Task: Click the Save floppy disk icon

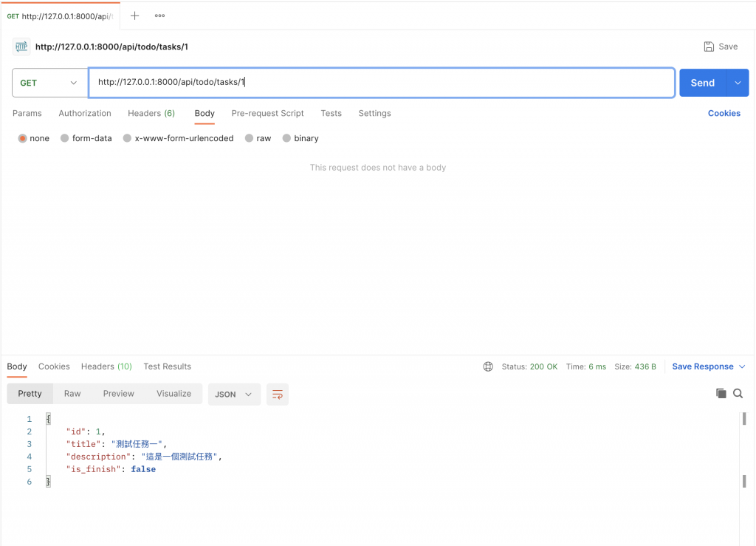Action: pos(709,47)
